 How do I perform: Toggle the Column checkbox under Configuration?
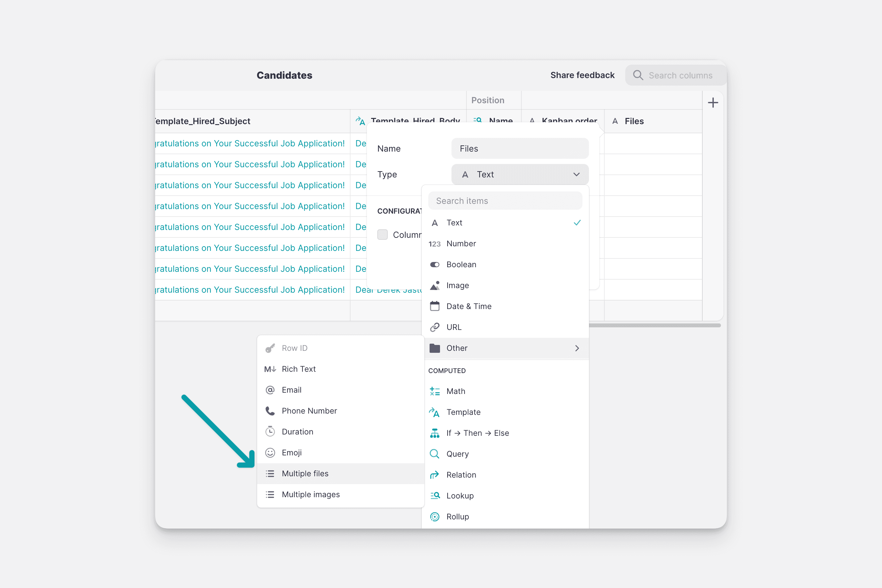(x=382, y=235)
